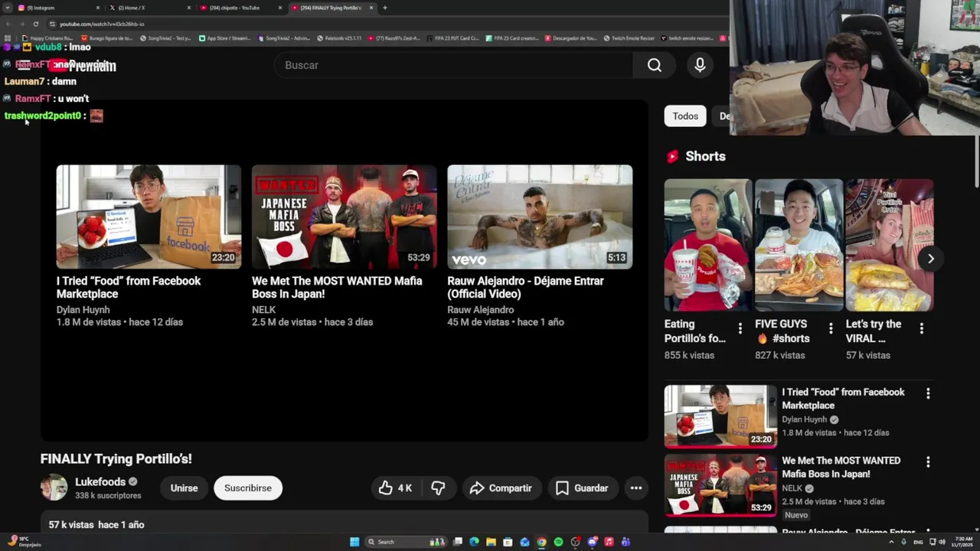980x551 pixels.
Task: Switch to the Instagram tab
Action: (x=60, y=8)
